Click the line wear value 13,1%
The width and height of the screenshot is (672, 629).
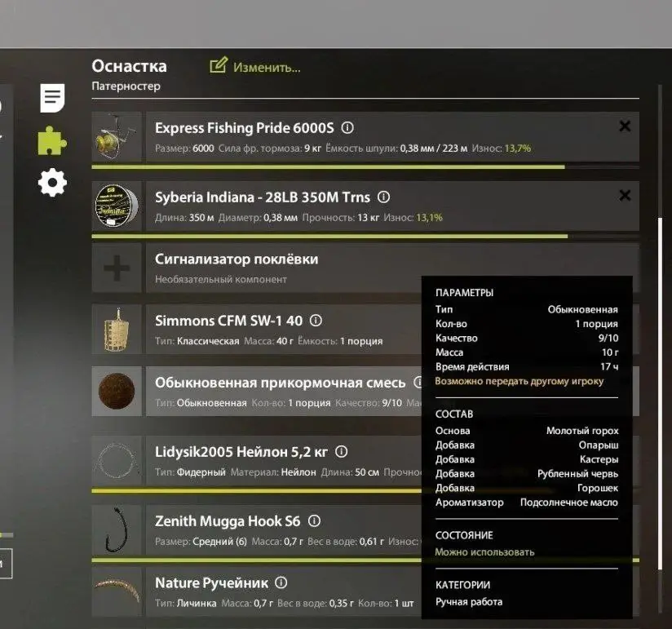tap(430, 217)
